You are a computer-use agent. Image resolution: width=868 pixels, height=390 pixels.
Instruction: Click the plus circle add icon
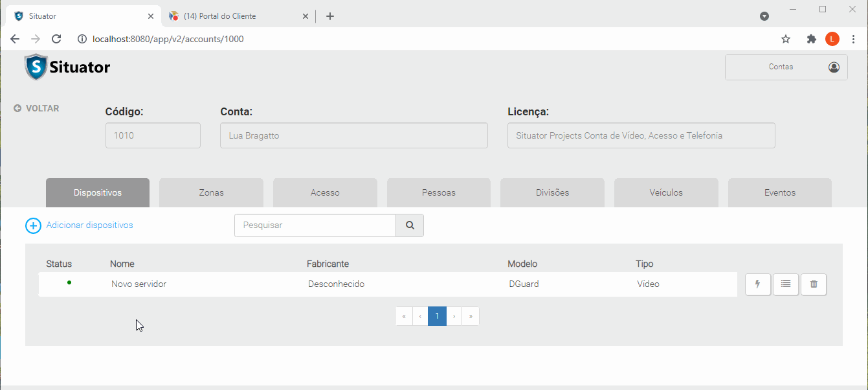33,225
